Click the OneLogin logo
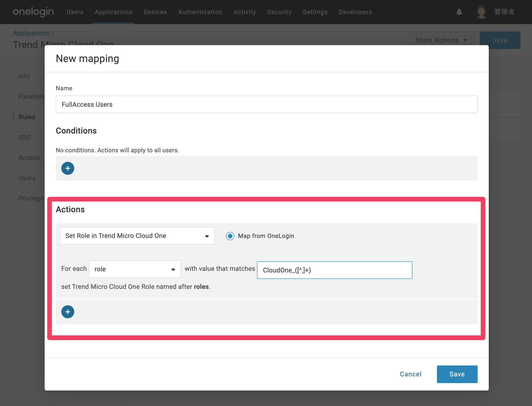This screenshot has height=406, width=532. [x=33, y=12]
